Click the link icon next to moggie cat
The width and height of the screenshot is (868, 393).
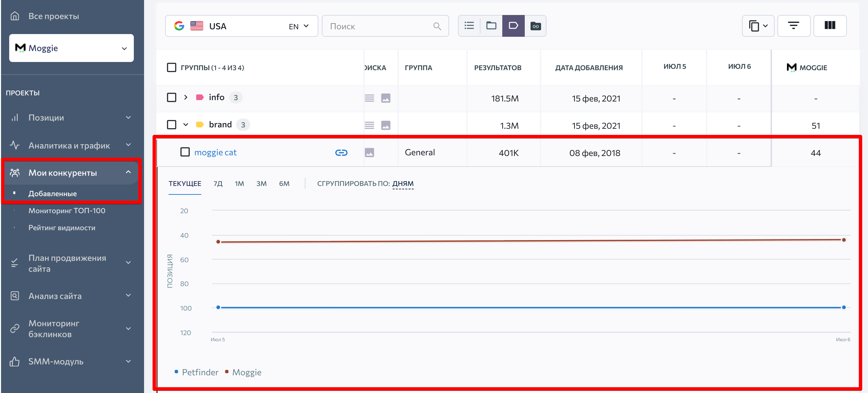341,153
